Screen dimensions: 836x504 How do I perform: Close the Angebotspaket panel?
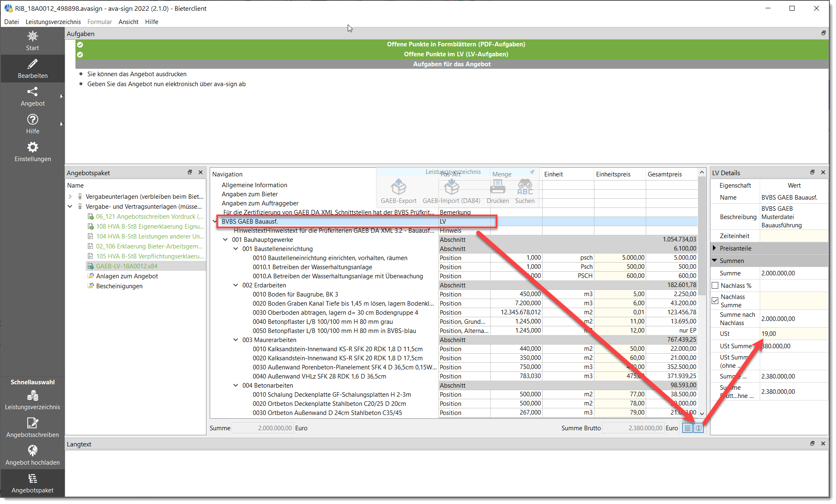201,172
